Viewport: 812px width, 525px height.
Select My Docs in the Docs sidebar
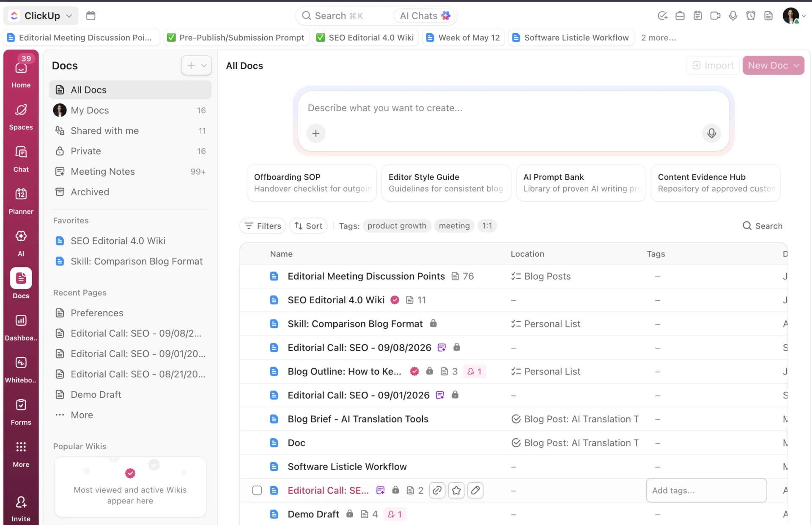pyautogui.click(x=130, y=110)
